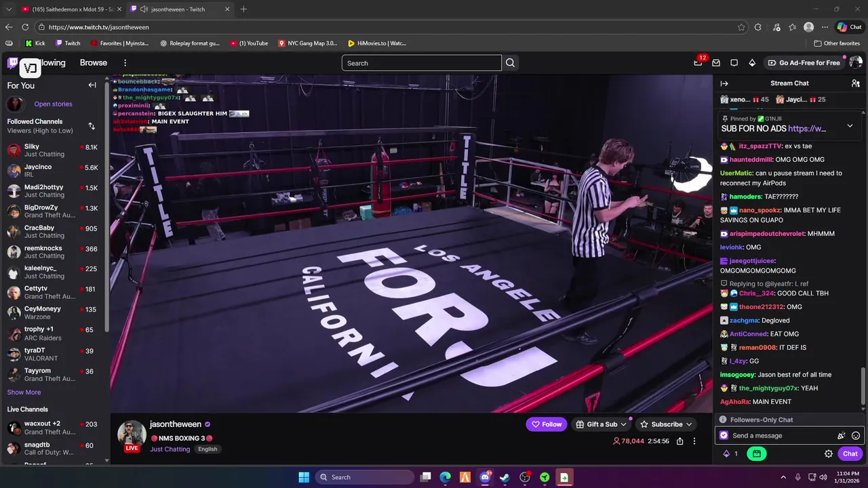
Task: Collapse the Stream Chat panel arrow
Action: 724,83
